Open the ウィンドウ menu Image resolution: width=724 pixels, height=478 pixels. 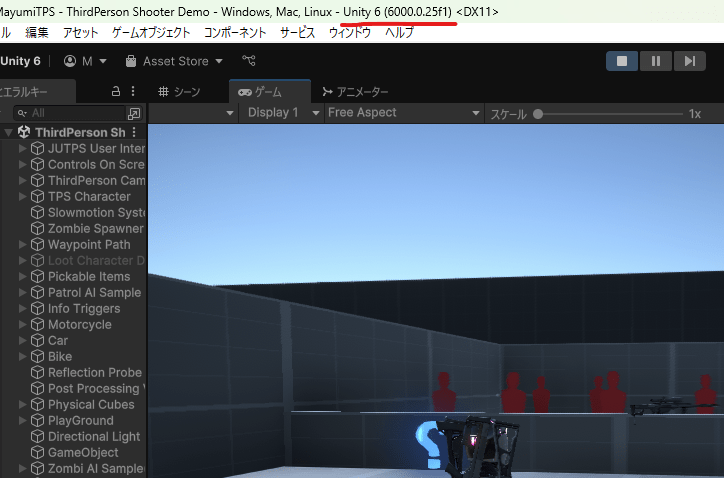[x=350, y=33]
